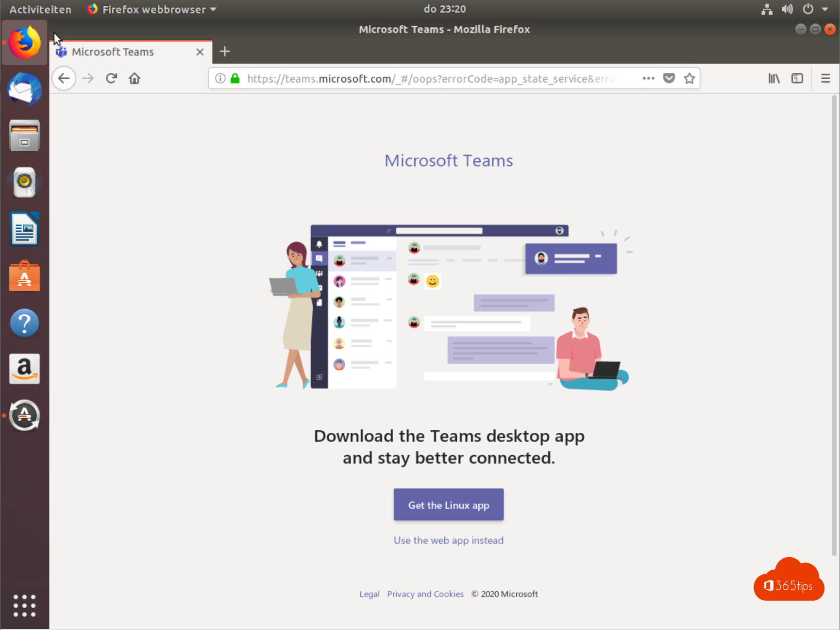Open the Legal footer link
The height and width of the screenshot is (630, 840).
click(370, 594)
